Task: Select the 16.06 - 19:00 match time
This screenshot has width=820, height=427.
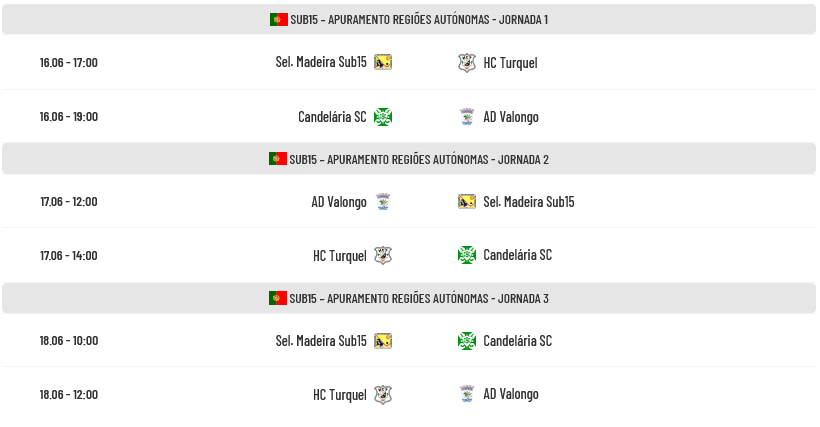Action: point(69,117)
